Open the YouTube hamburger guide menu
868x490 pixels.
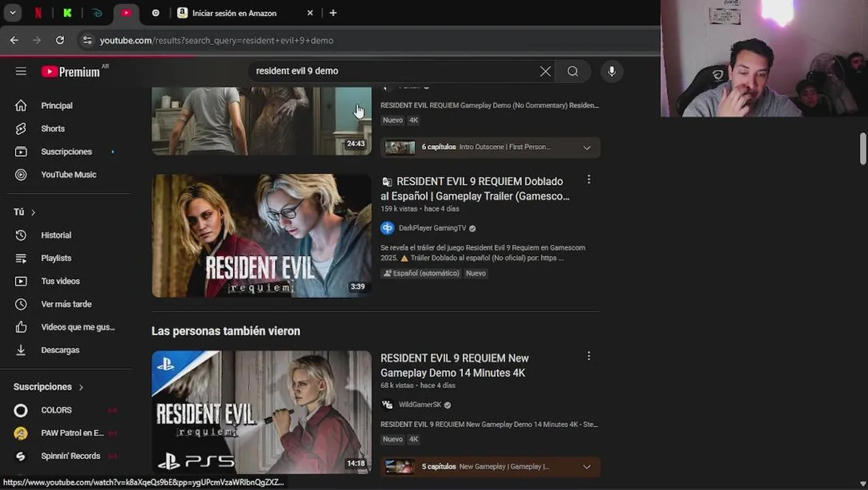click(21, 71)
